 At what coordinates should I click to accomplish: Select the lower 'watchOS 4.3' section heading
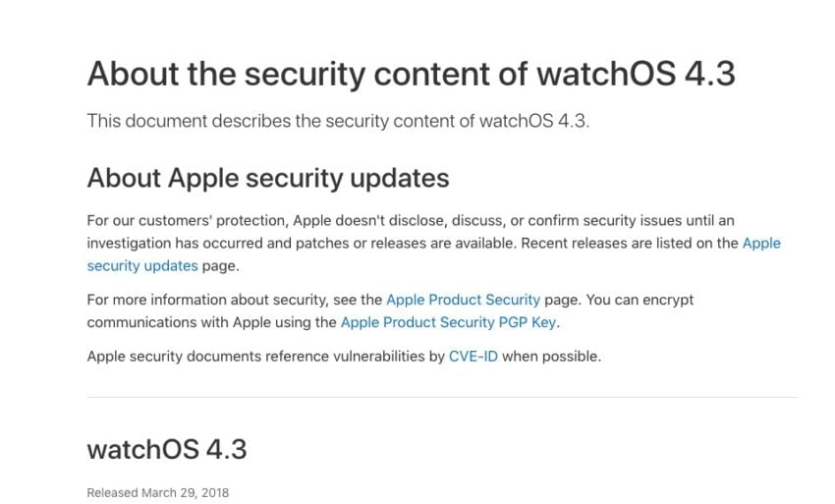tap(167, 449)
